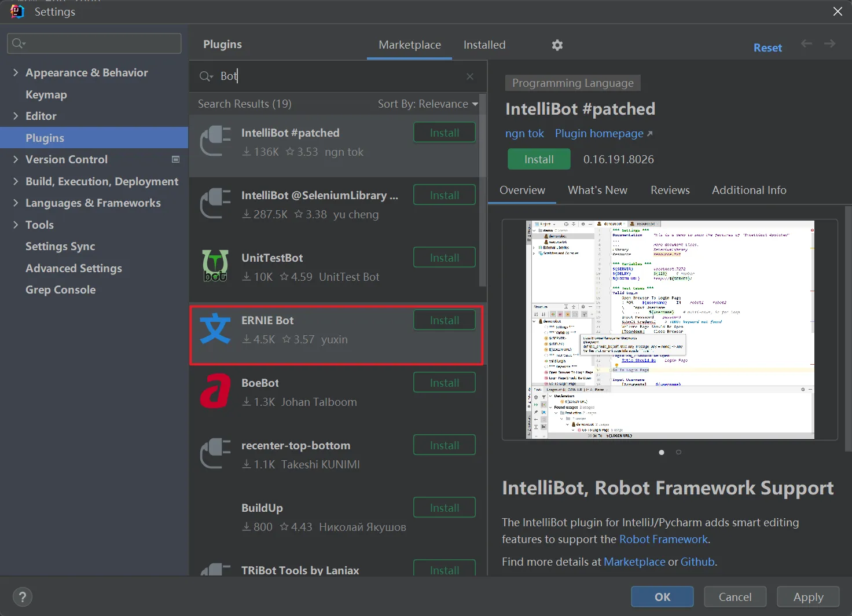Open the Github link in description
Screen dimensions: 852x616
[697, 562]
